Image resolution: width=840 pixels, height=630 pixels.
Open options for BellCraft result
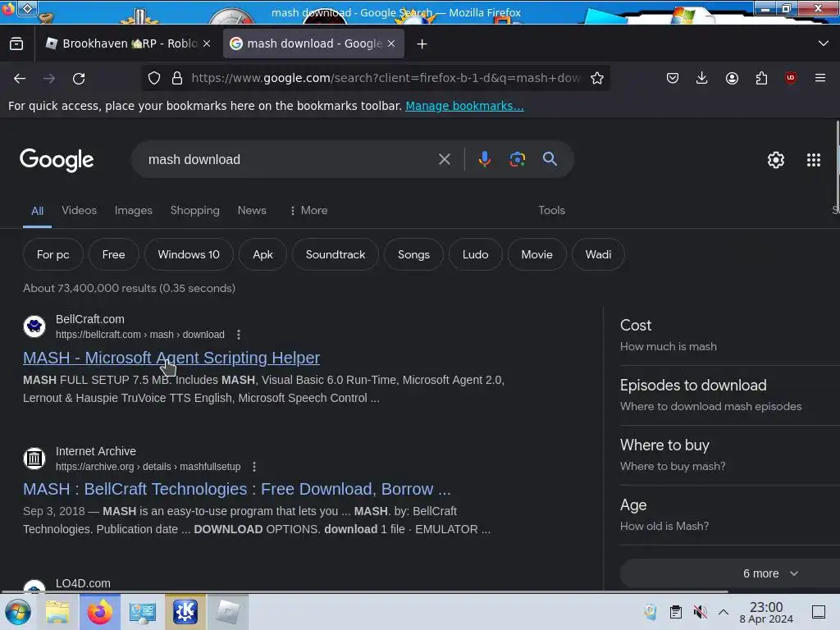tap(239, 335)
